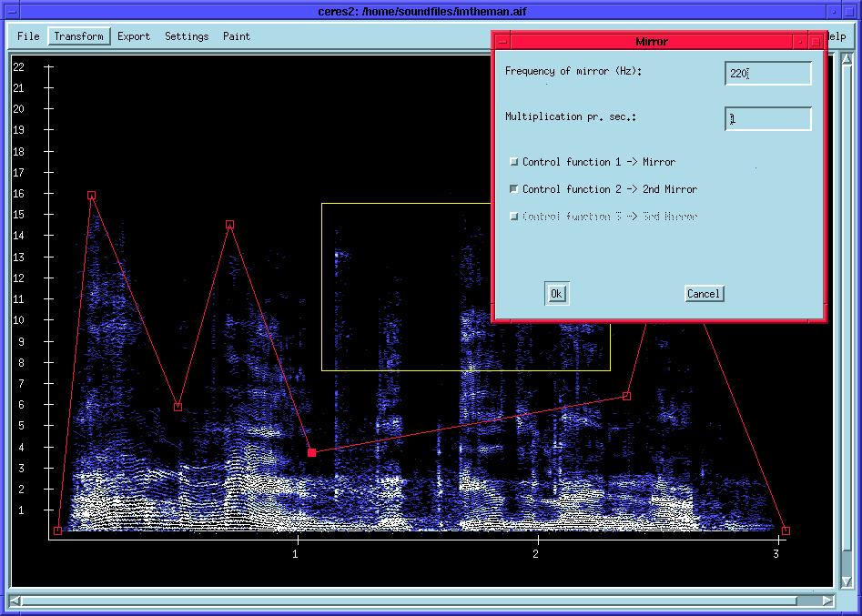
Task: Open the Transform menu
Action: [x=78, y=36]
